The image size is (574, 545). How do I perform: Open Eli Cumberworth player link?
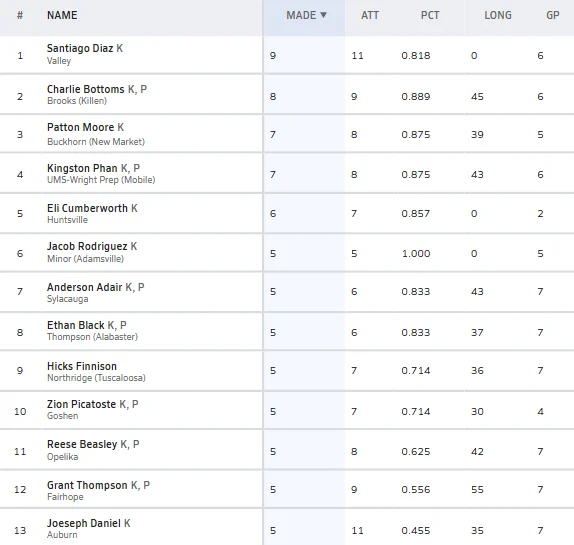click(87, 208)
